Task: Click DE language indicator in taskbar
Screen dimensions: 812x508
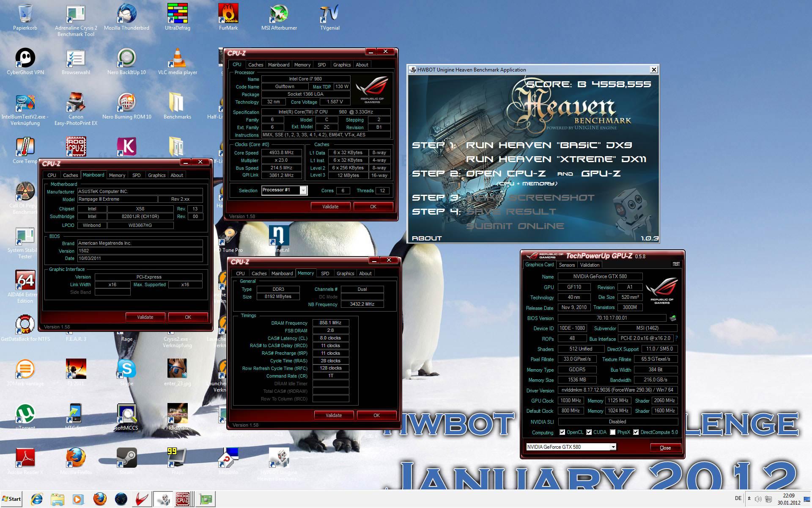Action: point(738,498)
